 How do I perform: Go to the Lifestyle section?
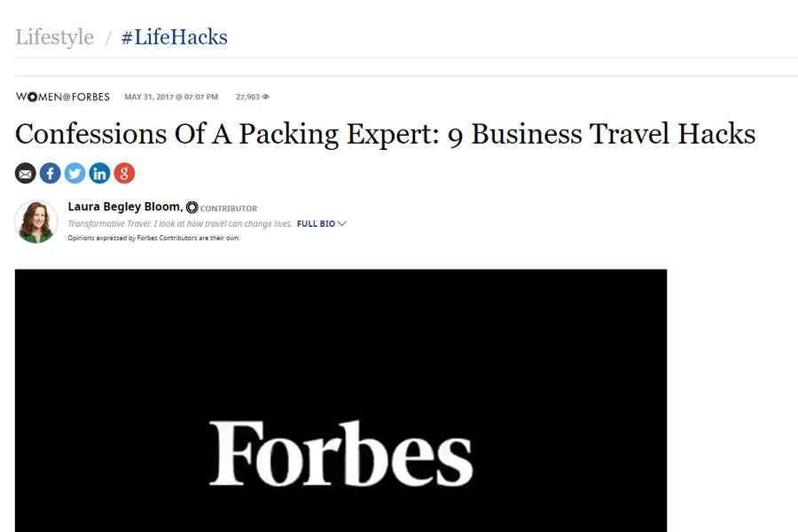(54, 37)
